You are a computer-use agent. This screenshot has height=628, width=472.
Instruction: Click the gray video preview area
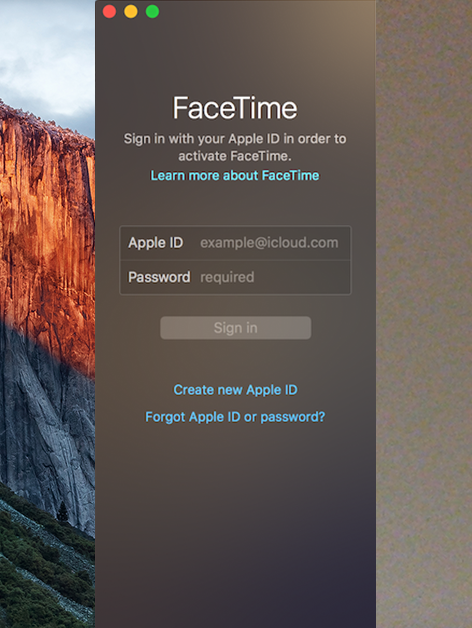(424, 314)
